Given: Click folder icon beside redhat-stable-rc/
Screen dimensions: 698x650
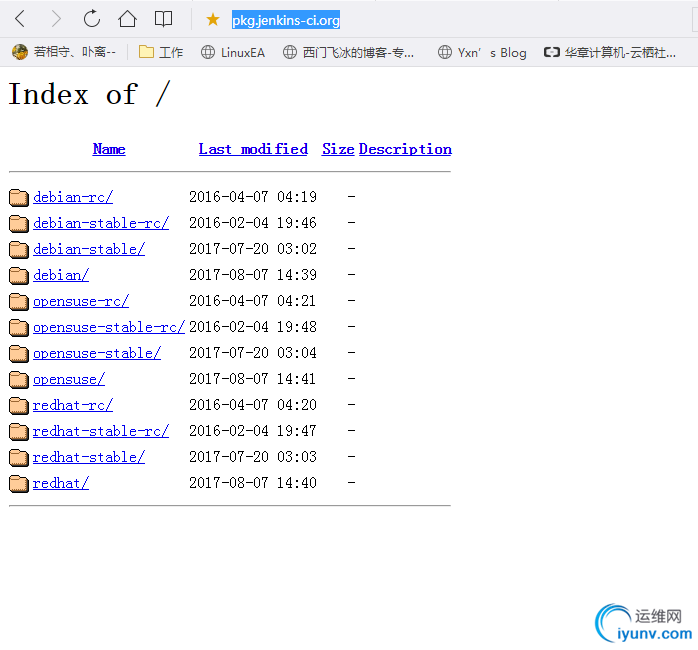Looking at the screenshot, I should [x=19, y=432].
